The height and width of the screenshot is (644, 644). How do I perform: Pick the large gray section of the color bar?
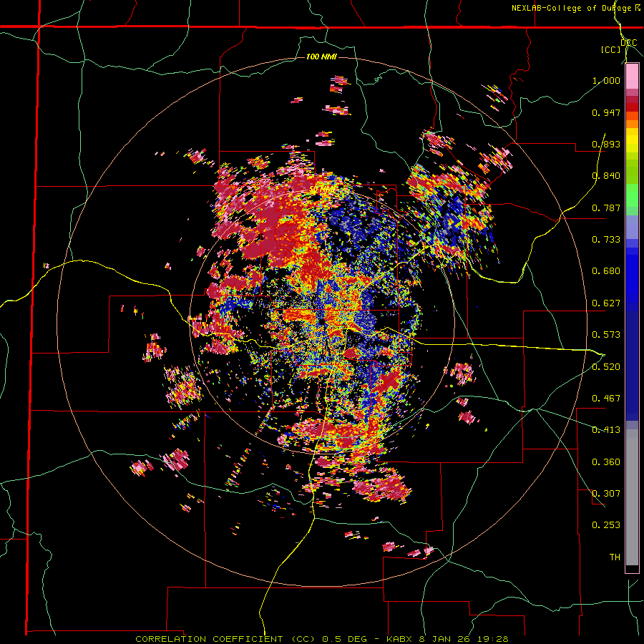tap(632, 497)
